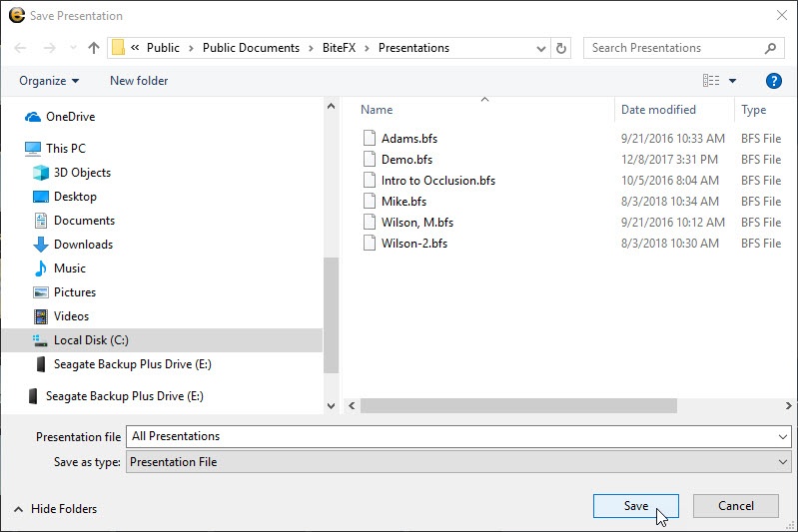This screenshot has width=798, height=532.
Task: Open the Help question mark icon
Action: [x=773, y=81]
